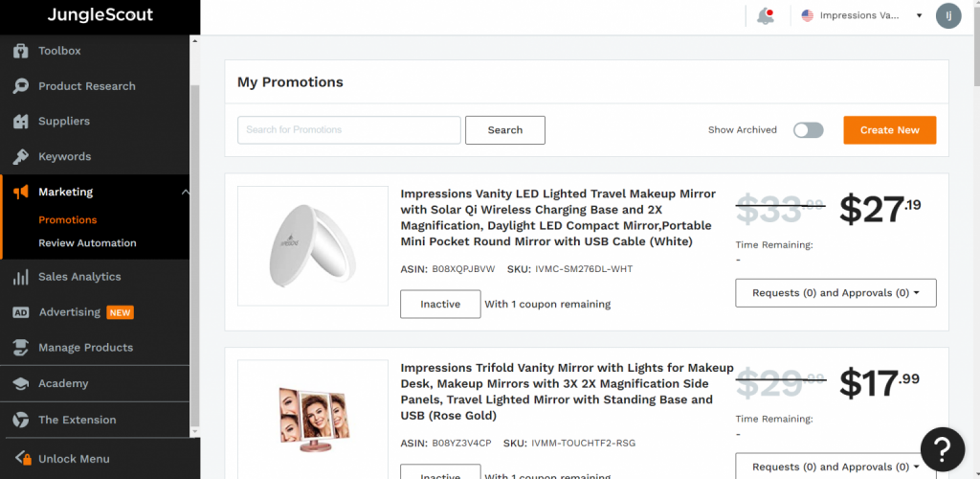Open the Advertising AD icon
The height and width of the screenshot is (479, 980).
point(20,312)
